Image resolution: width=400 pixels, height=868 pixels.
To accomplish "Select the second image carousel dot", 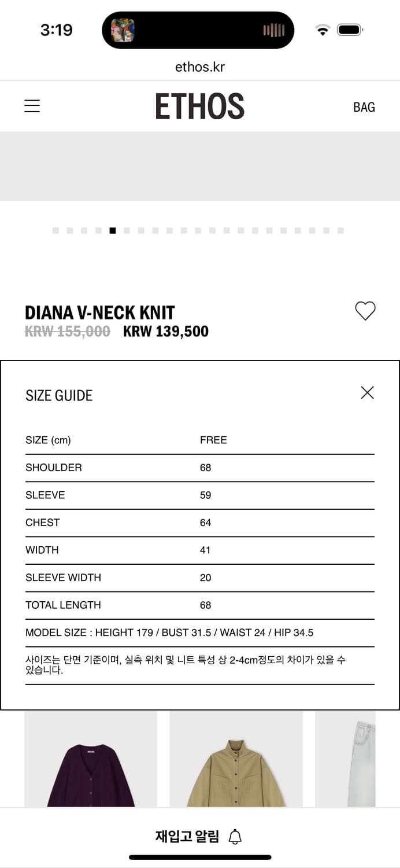I will (70, 231).
